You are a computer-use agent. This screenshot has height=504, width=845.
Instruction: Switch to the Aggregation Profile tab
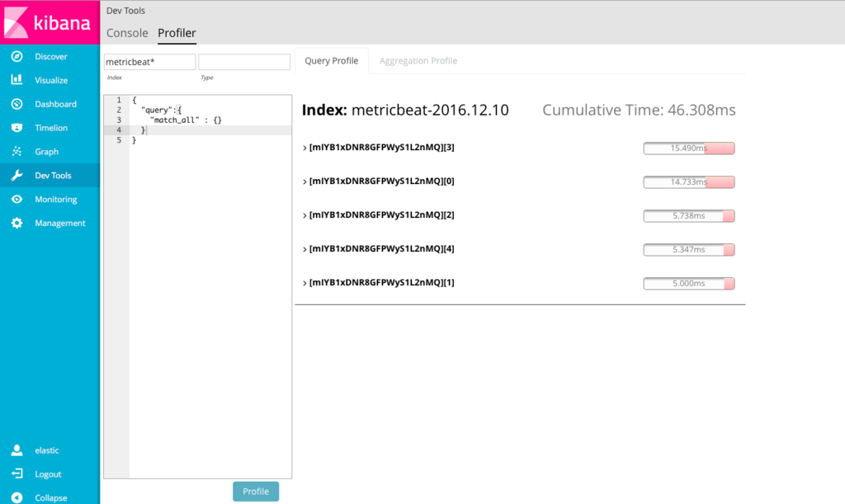click(418, 61)
